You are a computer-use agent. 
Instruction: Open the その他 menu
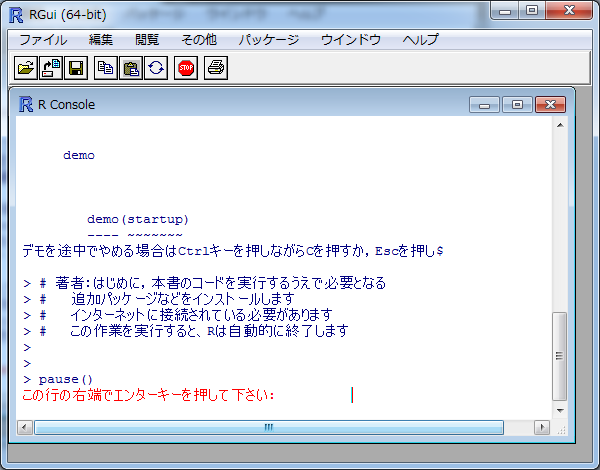click(x=199, y=40)
